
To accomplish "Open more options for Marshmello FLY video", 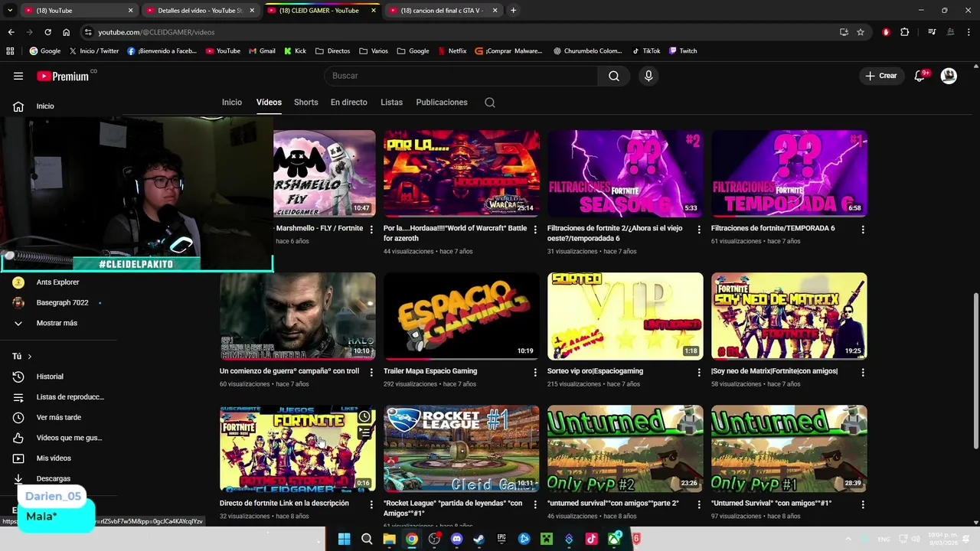I will coord(371,230).
